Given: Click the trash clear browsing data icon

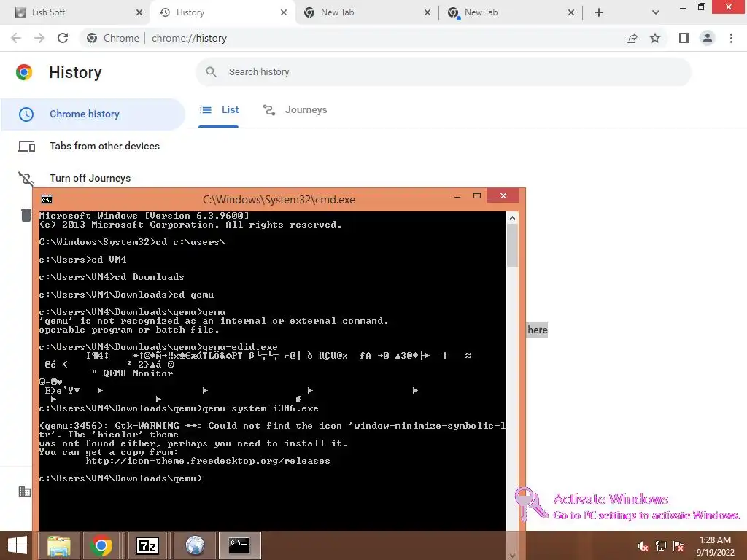Looking at the screenshot, I should click(26, 215).
